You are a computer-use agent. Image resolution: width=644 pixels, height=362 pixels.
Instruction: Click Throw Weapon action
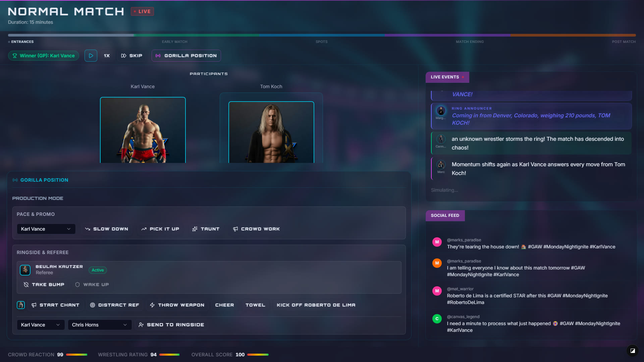coord(177,305)
